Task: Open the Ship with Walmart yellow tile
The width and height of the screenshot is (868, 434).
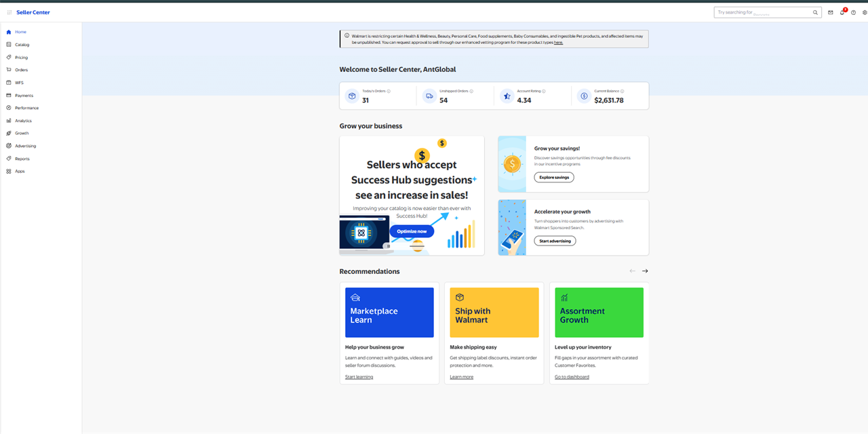Action: pyautogui.click(x=494, y=313)
